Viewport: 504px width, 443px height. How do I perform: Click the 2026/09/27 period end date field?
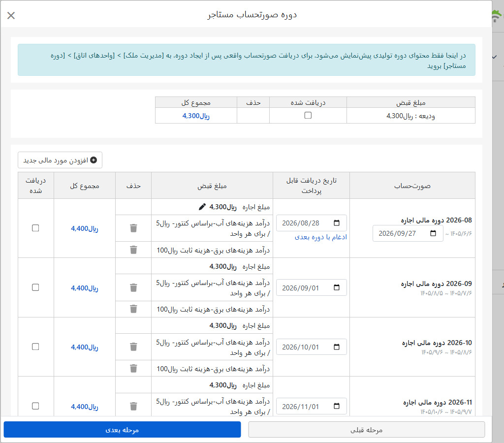pos(408,233)
